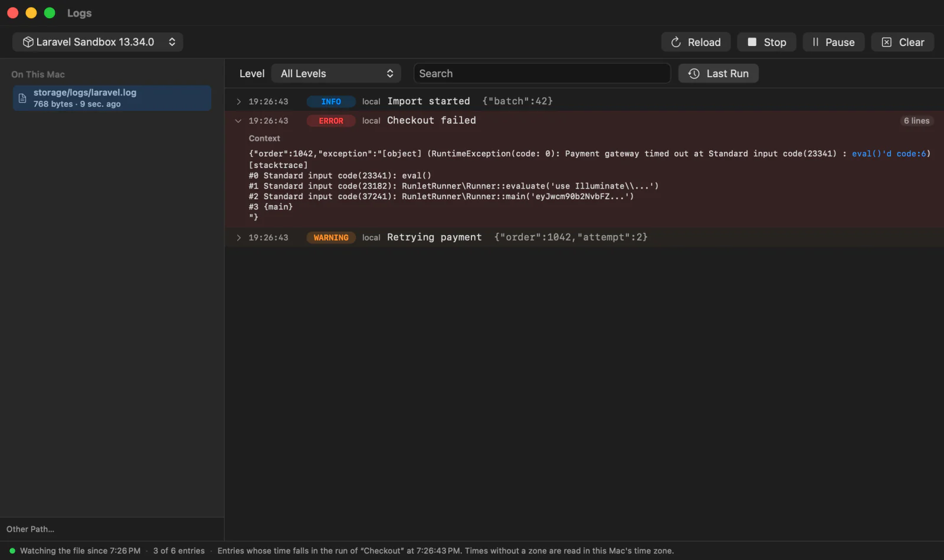This screenshot has height=560, width=944.
Task: Click the "Watching the file since 7:26 PM" status
Action: click(x=80, y=551)
